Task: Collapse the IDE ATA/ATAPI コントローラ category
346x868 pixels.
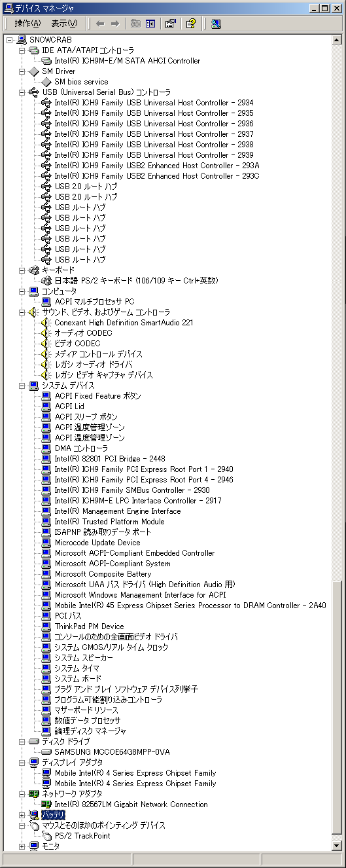Action: (x=22, y=50)
